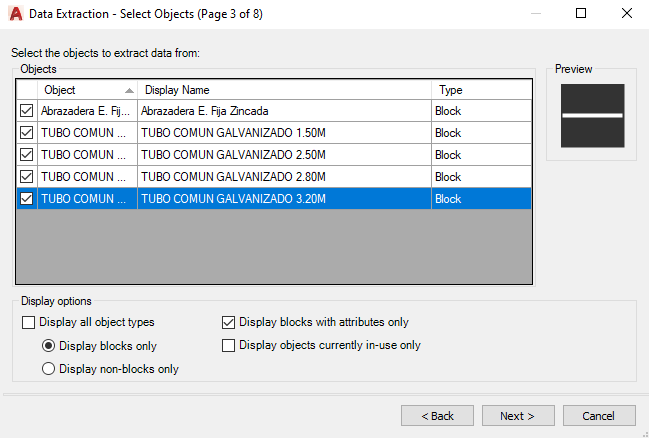Enable Display objects currently in-use only
The image size is (649, 438).
click(x=228, y=346)
